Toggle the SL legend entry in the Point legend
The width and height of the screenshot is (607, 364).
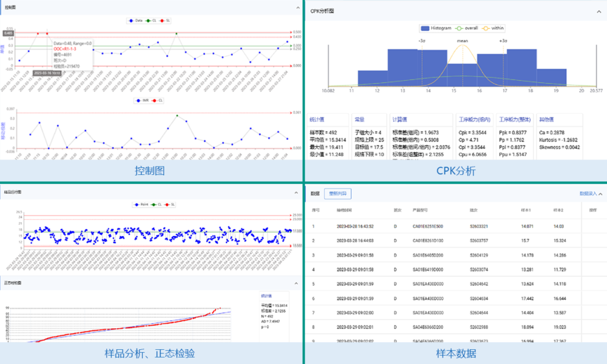point(170,205)
